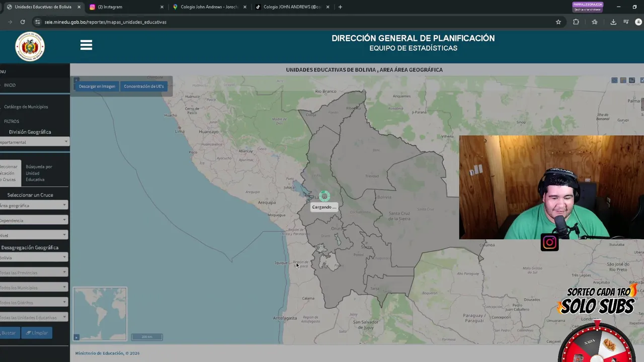This screenshot has height=362, width=644.
Task: Click the overview mini-map thumbnail
Action: coord(100,313)
